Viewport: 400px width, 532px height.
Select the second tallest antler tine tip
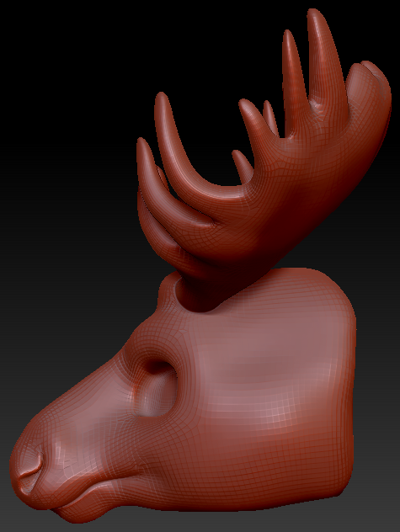pos(288,37)
